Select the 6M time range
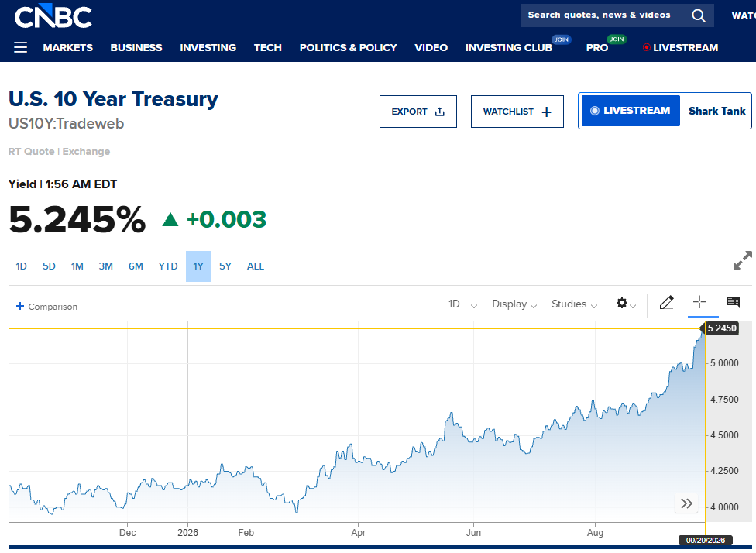756x553 pixels. point(136,266)
